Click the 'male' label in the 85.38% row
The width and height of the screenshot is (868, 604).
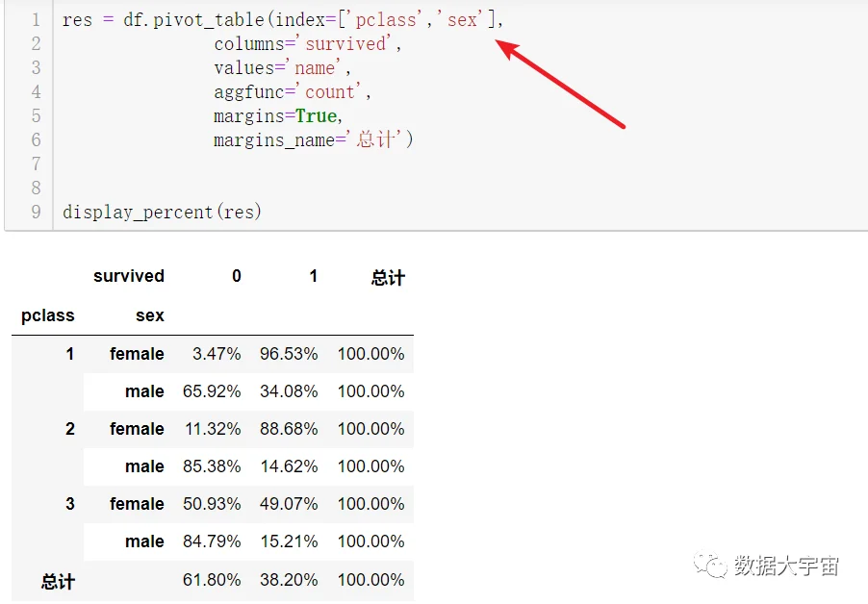[144, 466]
